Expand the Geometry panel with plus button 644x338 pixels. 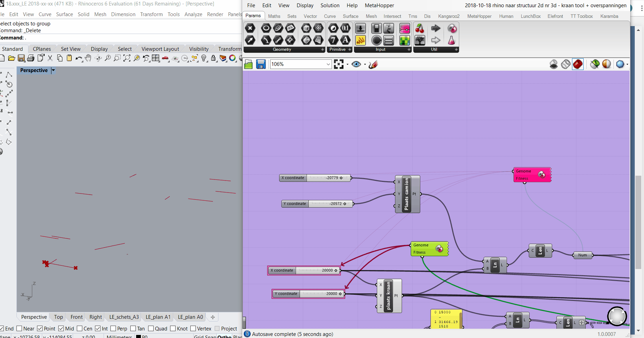[x=323, y=49]
